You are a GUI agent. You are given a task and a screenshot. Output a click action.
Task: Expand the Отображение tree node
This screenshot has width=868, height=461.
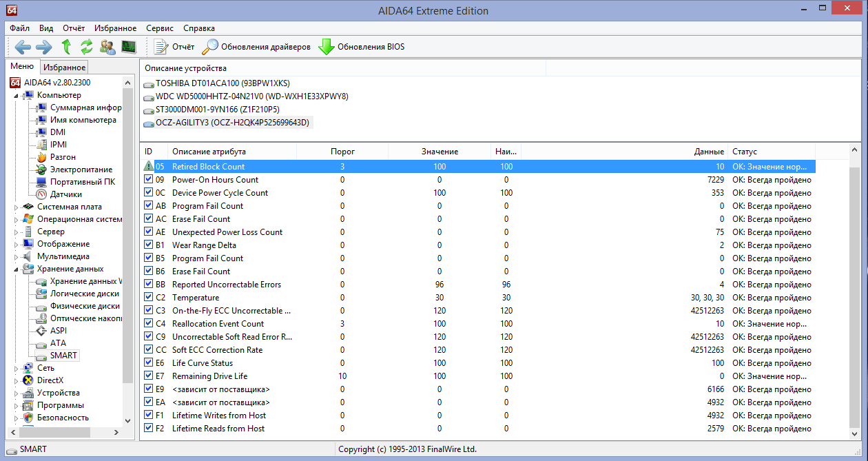pyautogui.click(x=17, y=244)
